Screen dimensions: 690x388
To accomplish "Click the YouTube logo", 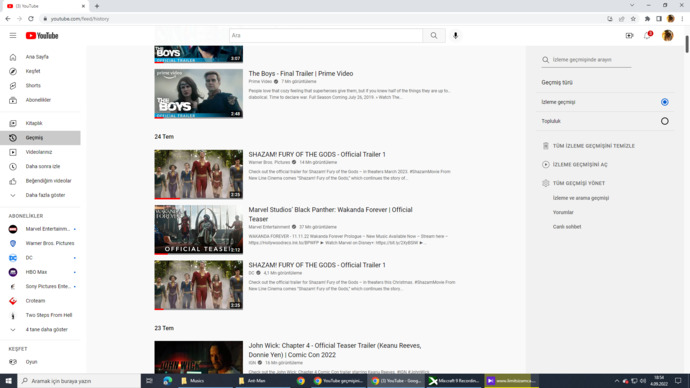I will point(42,36).
